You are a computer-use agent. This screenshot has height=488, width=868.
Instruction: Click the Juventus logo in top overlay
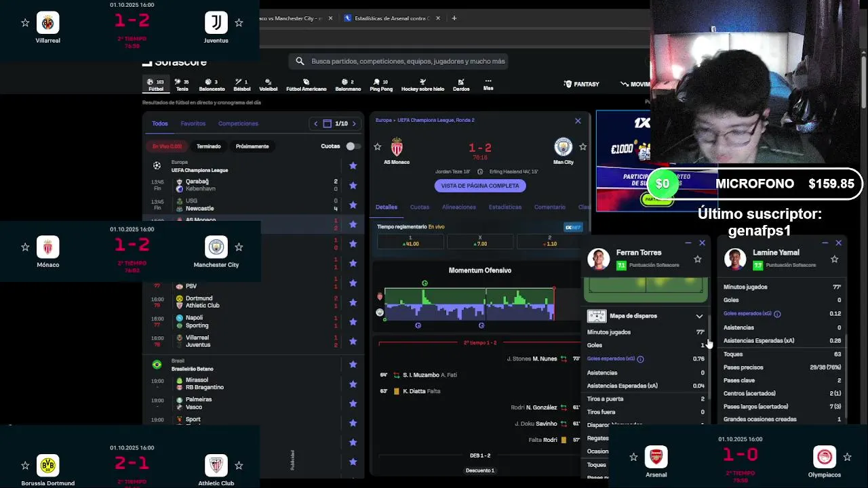pyautogui.click(x=216, y=22)
